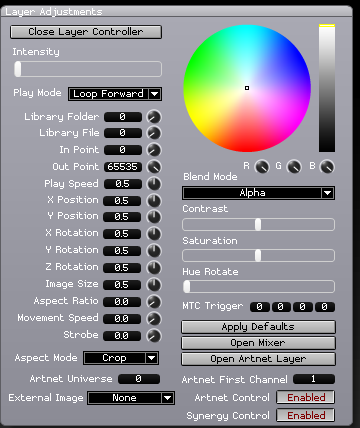Click the X Rotation knob
360x428 pixels.
point(154,234)
